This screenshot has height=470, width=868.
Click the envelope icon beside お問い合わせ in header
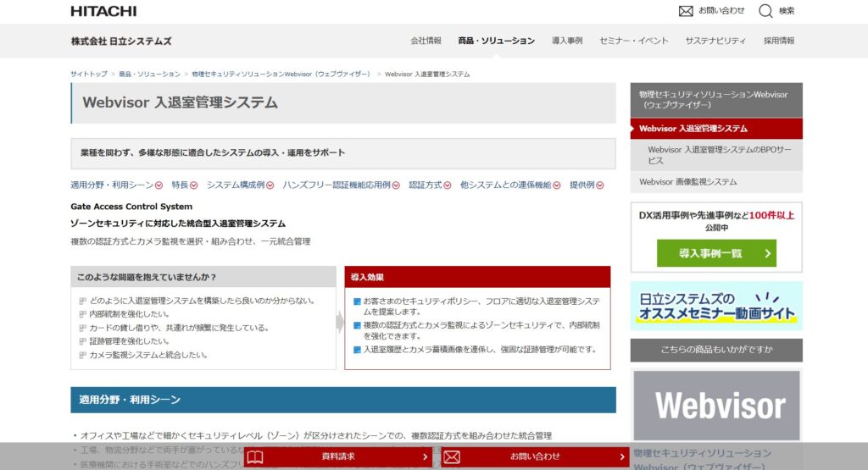pos(686,11)
